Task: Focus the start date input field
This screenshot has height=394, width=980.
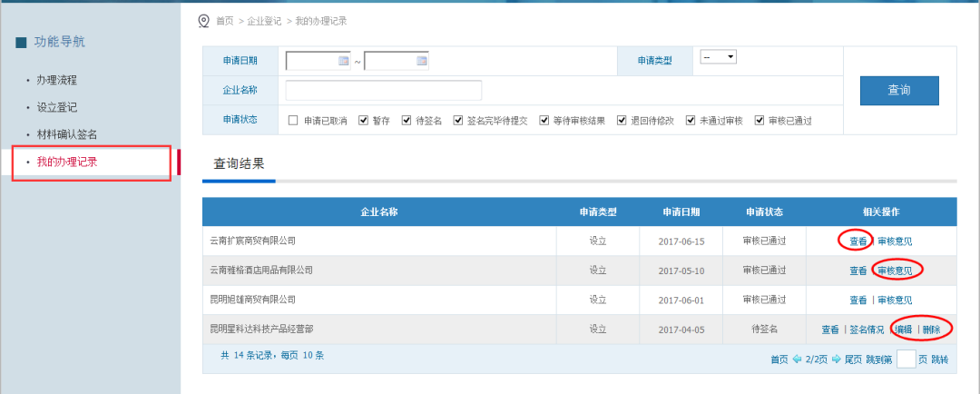Action: click(318, 61)
